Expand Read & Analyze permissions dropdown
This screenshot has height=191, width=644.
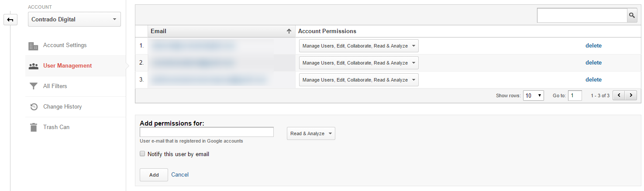[x=311, y=133]
